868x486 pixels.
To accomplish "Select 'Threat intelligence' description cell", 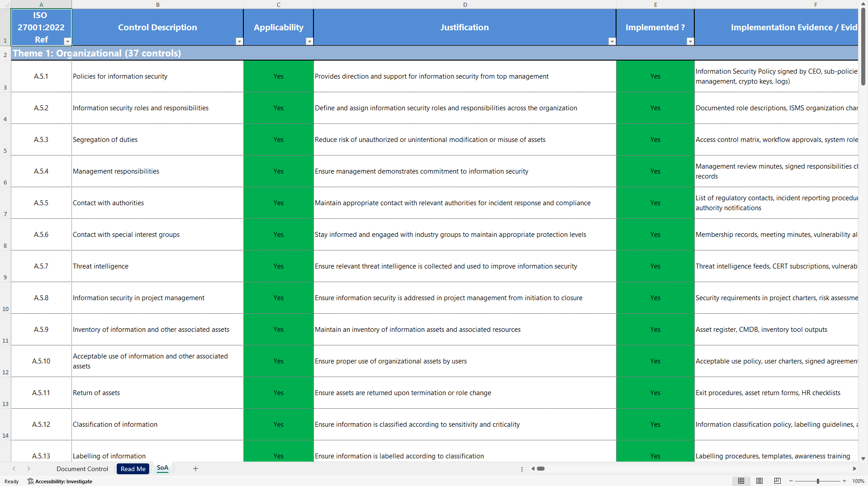I will click(157, 266).
